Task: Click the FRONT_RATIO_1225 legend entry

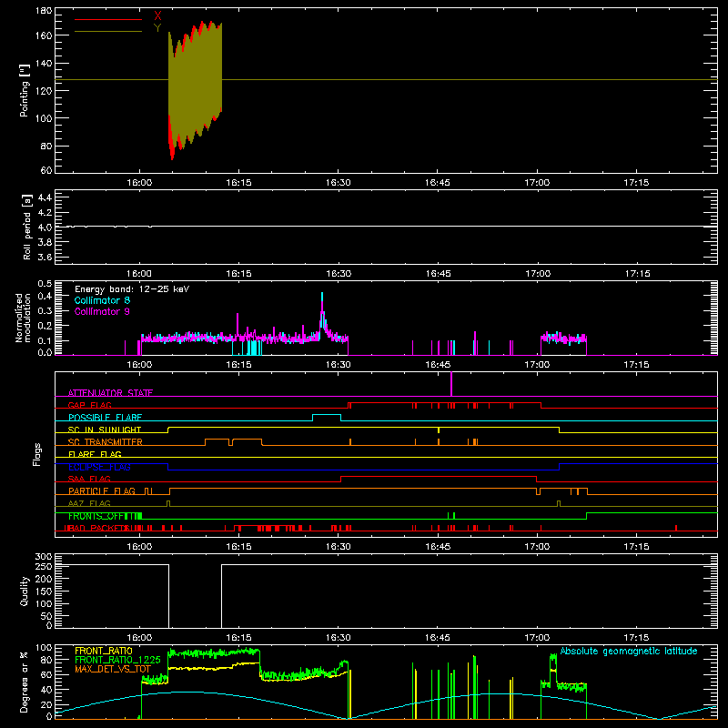Action: click(x=118, y=660)
